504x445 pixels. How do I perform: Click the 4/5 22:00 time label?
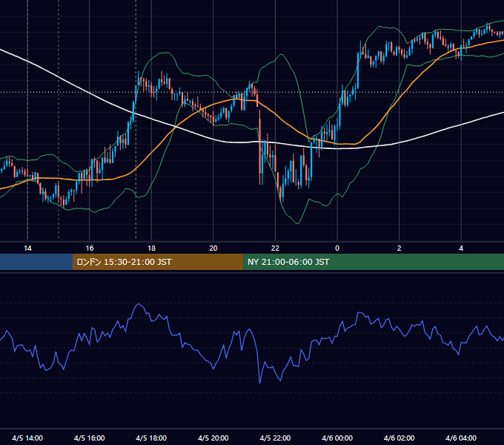click(275, 438)
